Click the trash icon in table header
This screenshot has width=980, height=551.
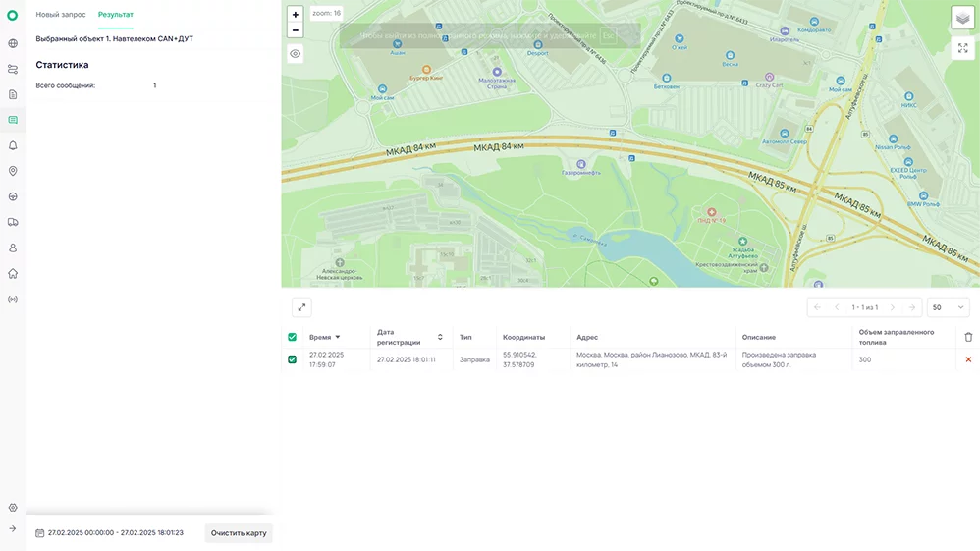968,337
